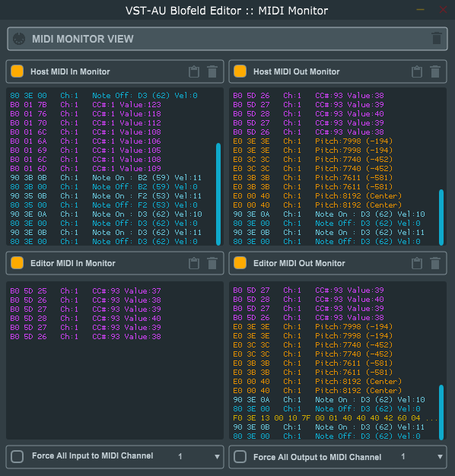Select the Editor In row CC#:93 Value:40
This screenshot has width=455, height=476.
pos(86,318)
